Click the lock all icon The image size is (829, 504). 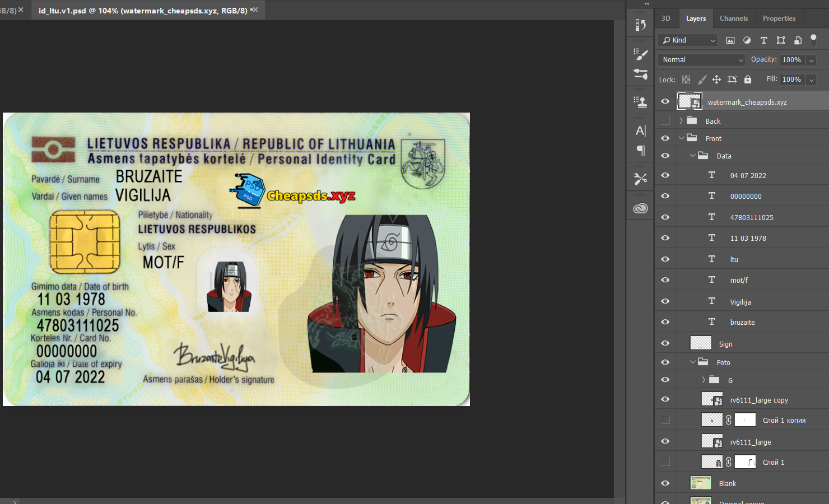[x=747, y=80]
